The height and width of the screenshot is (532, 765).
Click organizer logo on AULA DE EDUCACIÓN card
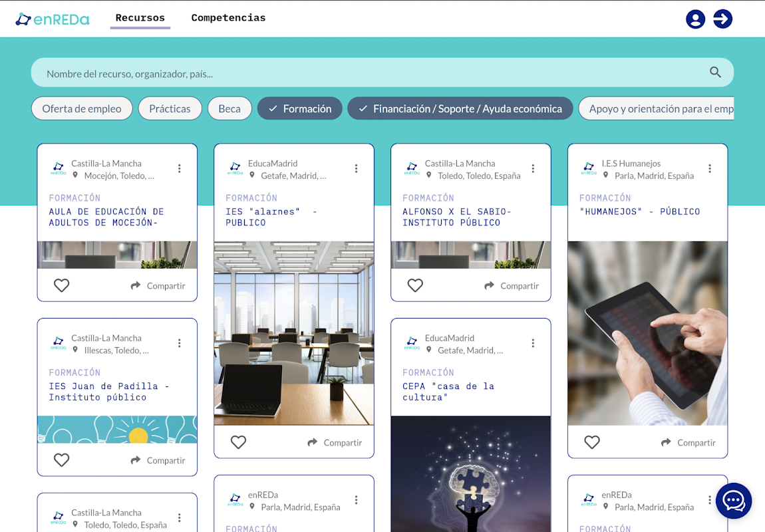click(58, 168)
